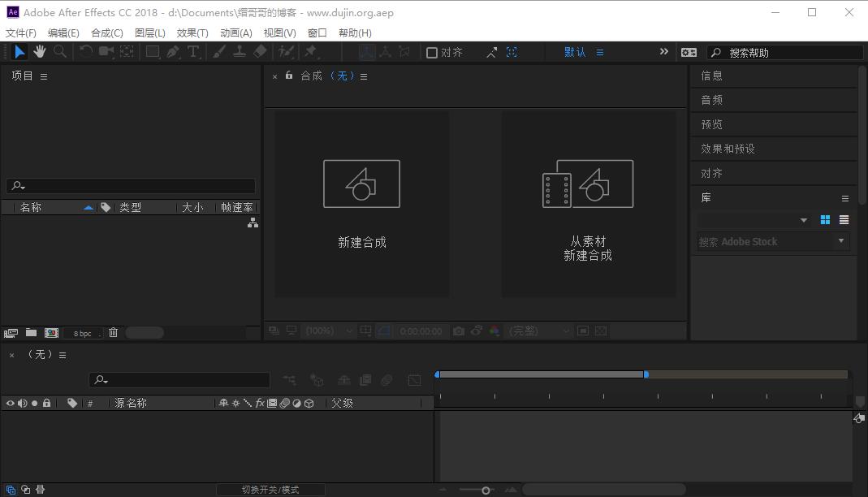Click the show channel RGB icon
868x497 pixels.
point(494,331)
